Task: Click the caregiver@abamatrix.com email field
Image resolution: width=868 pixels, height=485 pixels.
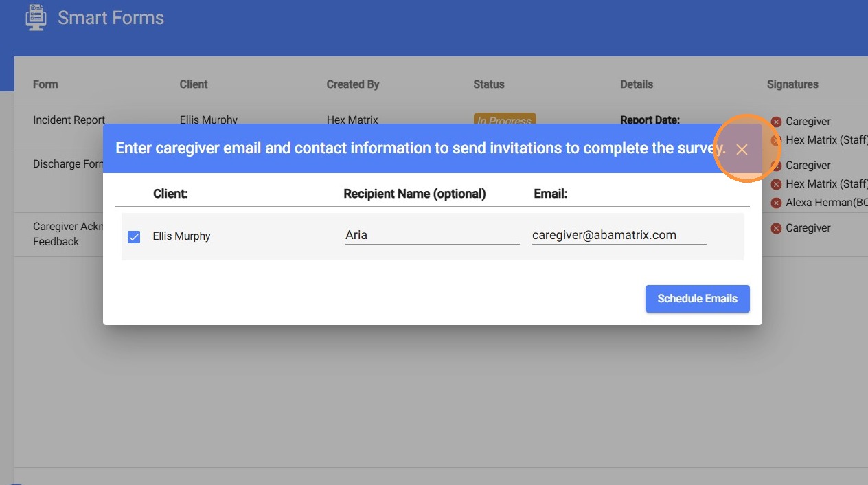Action: pos(619,235)
